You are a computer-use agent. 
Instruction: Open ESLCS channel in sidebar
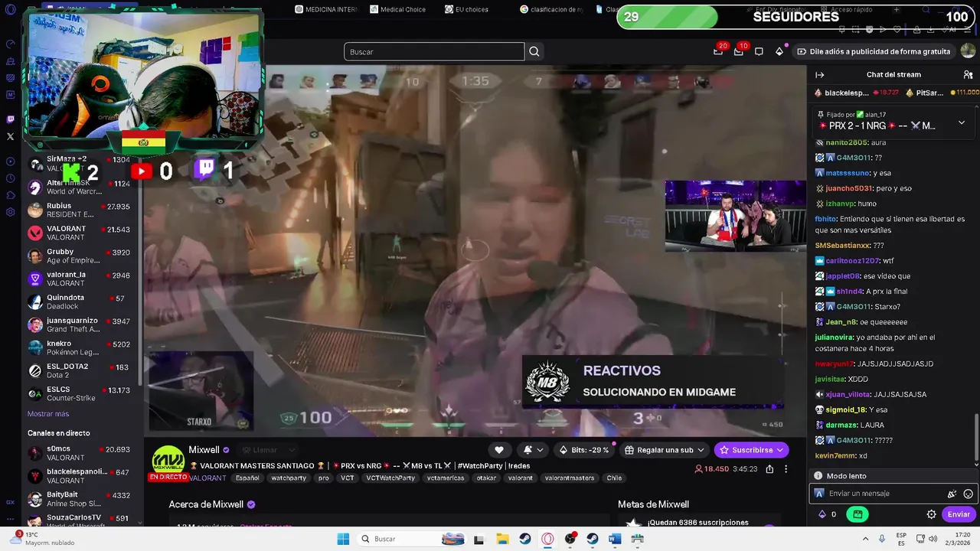[x=80, y=393]
